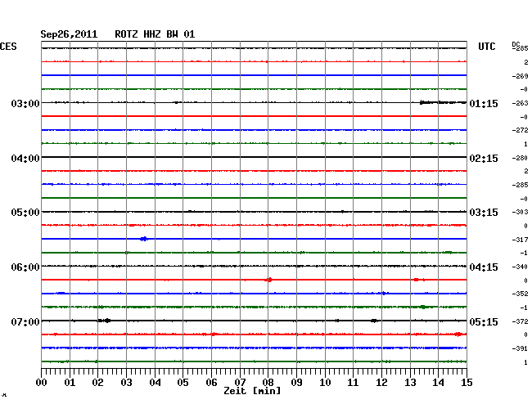Select the DC offset value -391

[x=520, y=348]
